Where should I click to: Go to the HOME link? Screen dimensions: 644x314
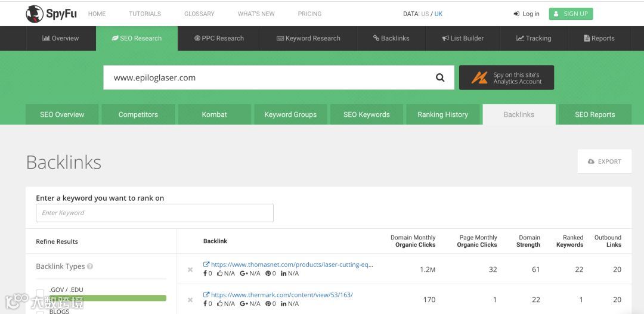point(97,14)
